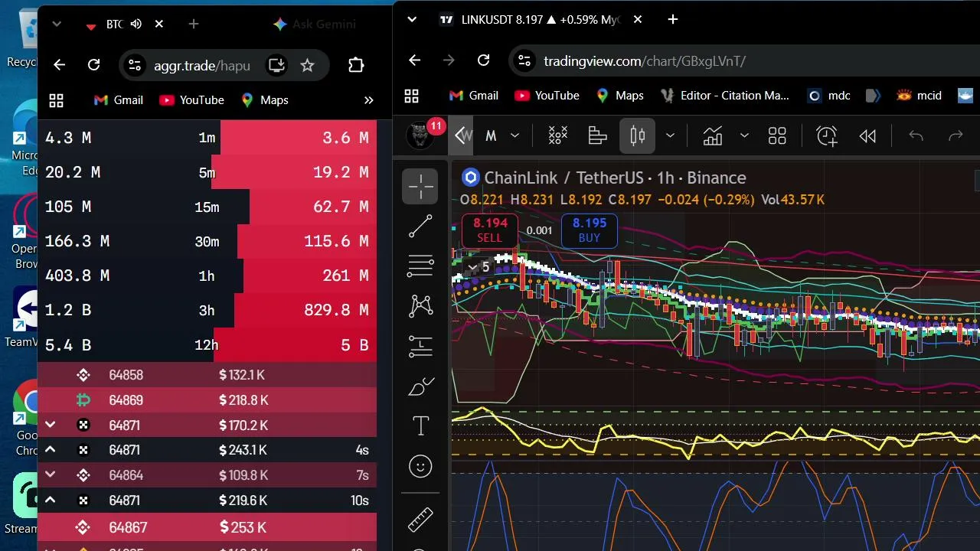Click the 12h volume row showing 5.4 B
The image size is (980, 551).
coord(207,344)
